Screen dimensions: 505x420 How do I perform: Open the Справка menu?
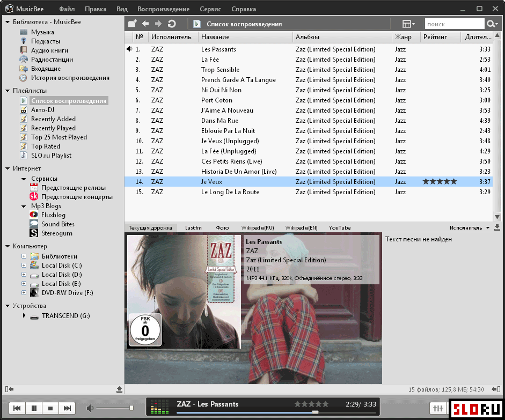(x=244, y=9)
